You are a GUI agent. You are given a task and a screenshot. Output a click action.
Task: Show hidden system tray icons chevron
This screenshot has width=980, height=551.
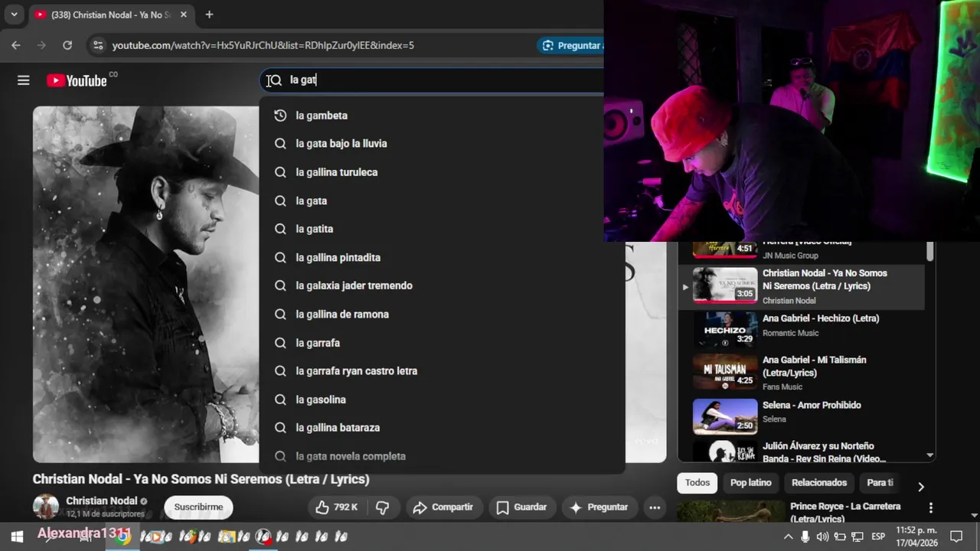(x=788, y=536)
